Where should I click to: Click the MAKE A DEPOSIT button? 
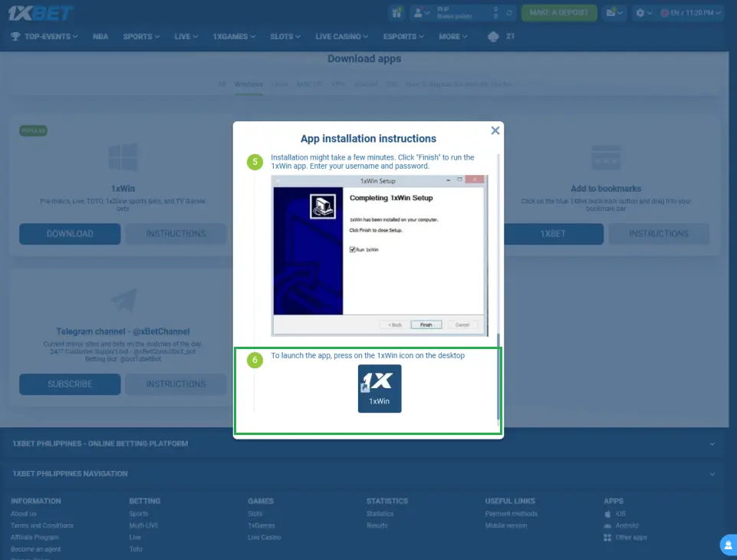[x=558, y=13]
